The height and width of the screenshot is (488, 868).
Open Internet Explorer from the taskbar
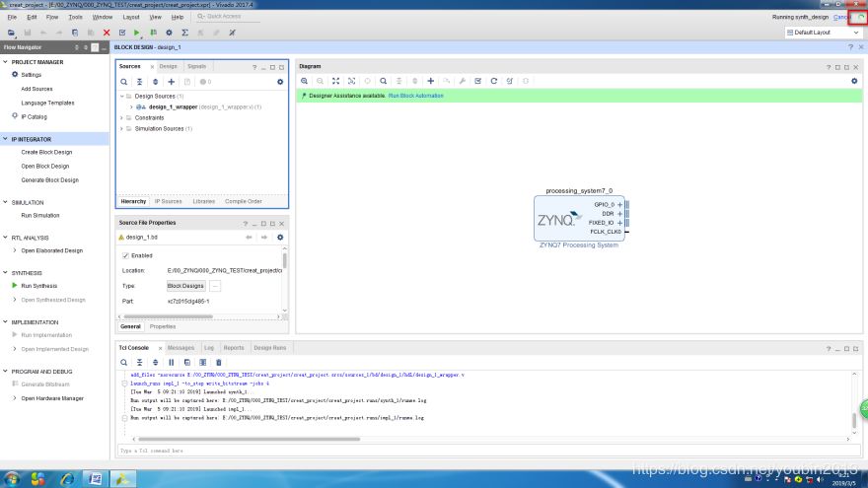point(67,478)
